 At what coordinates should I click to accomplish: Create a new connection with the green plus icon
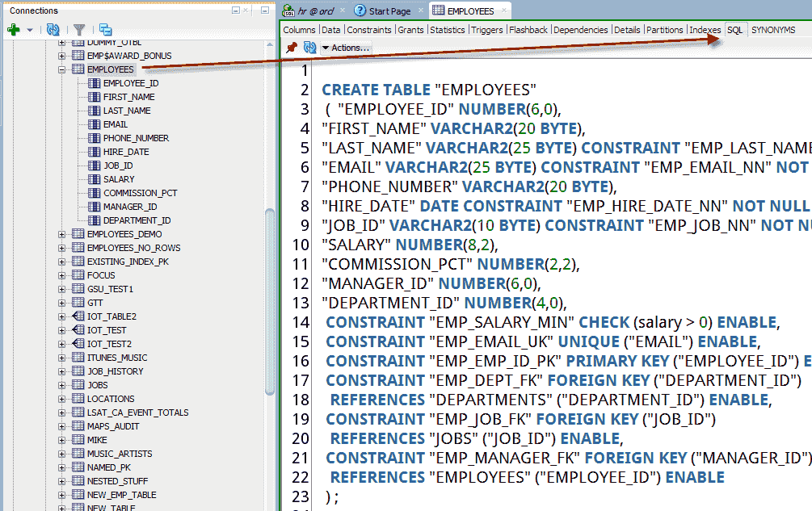coord(12,28)
